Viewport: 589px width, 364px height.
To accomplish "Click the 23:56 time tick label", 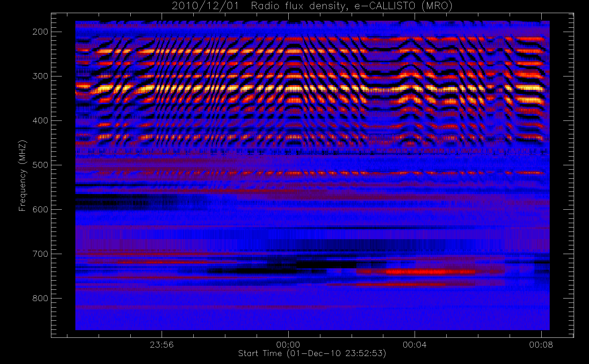I will point(162,345).
